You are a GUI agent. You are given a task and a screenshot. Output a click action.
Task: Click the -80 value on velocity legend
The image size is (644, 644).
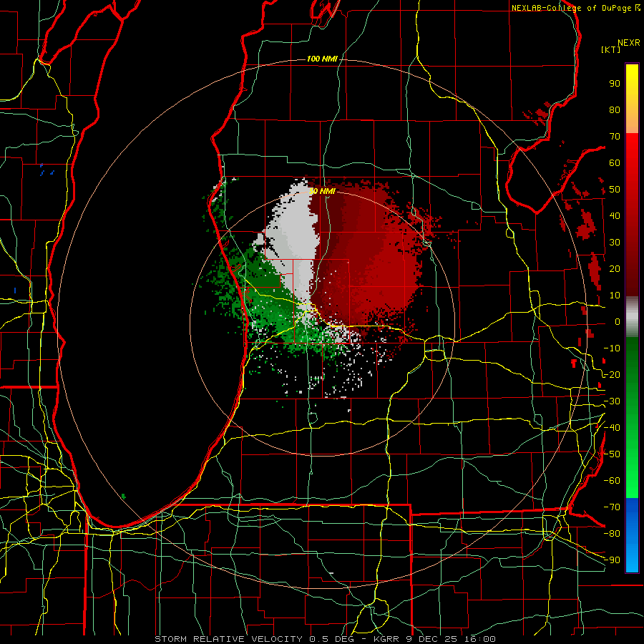point(612,534)
